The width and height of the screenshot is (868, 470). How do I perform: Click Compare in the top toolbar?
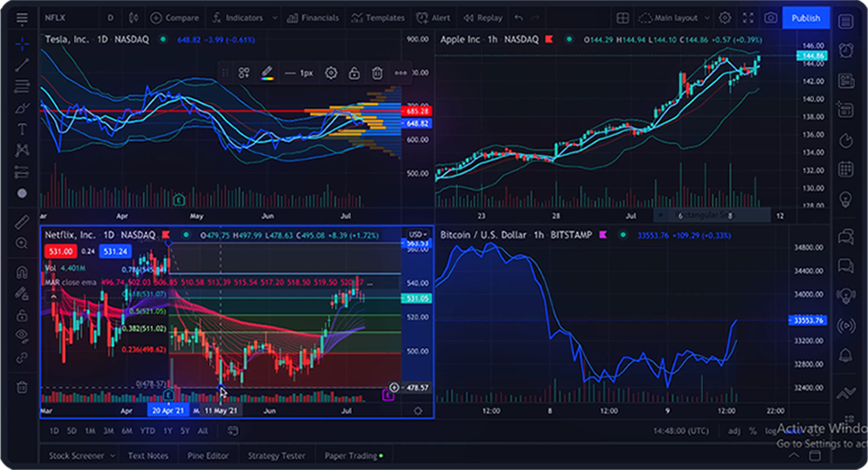pos(174,17)
